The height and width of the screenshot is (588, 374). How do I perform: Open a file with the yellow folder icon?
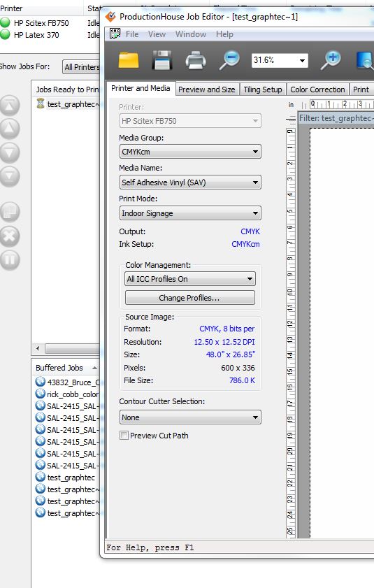[x=129, y=60]
